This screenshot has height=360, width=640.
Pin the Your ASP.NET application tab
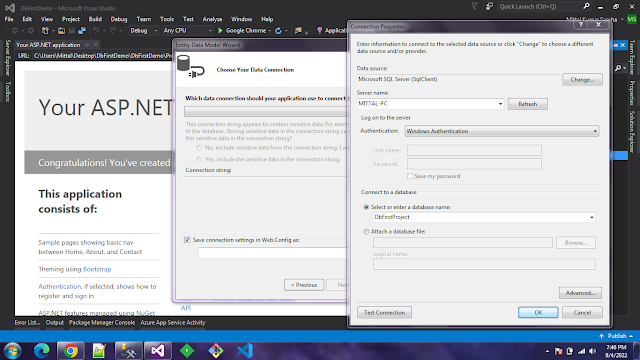coord(87,44)
